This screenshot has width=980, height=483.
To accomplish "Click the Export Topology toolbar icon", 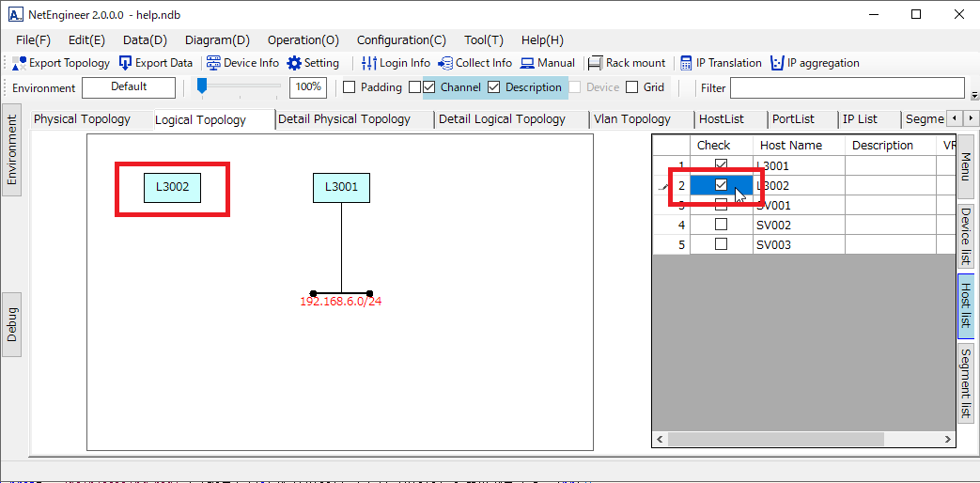I will [x=20, y=63].
